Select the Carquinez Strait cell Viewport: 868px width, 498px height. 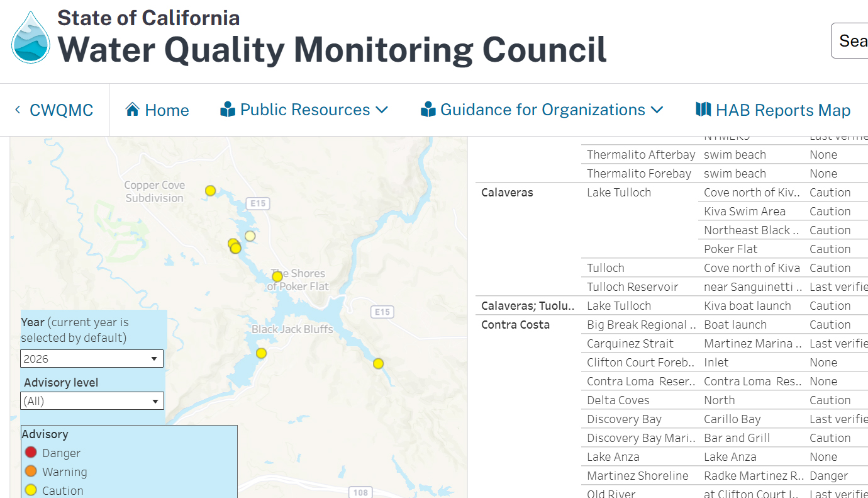point(641,344)
